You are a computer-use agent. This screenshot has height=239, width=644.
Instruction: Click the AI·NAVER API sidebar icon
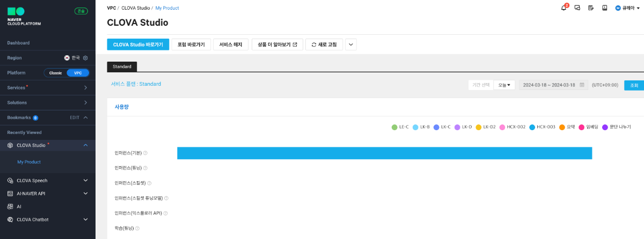pos(10,193)
